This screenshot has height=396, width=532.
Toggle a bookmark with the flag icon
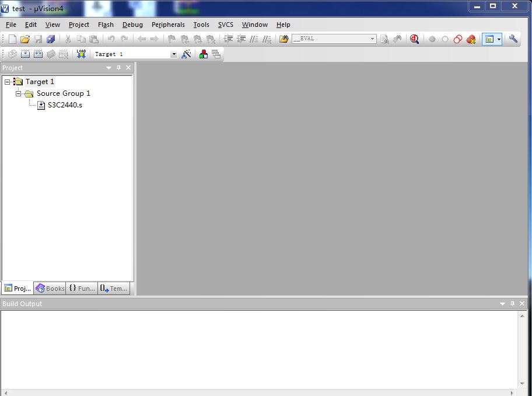(x=171, y=39)
